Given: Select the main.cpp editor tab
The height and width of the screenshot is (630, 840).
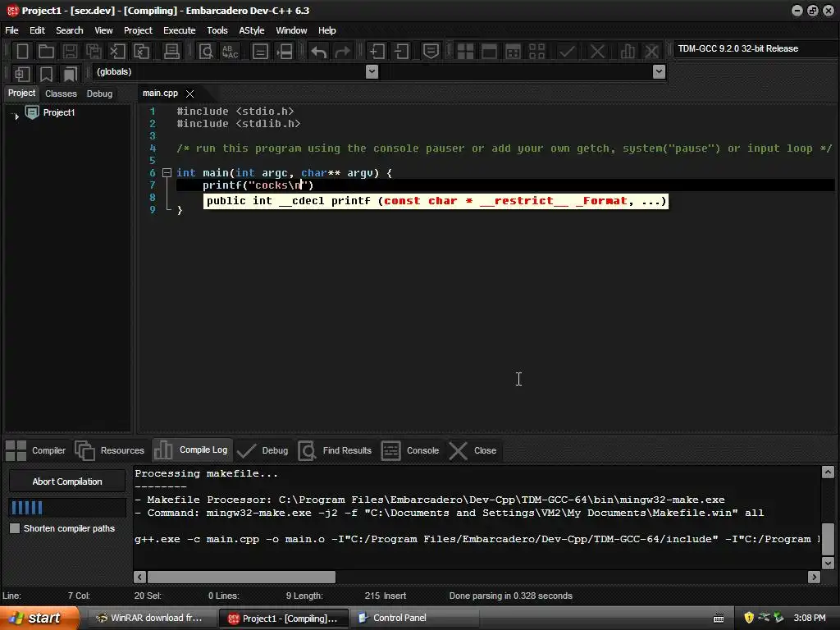Looking at the screenshot, I should click(160, 94).
